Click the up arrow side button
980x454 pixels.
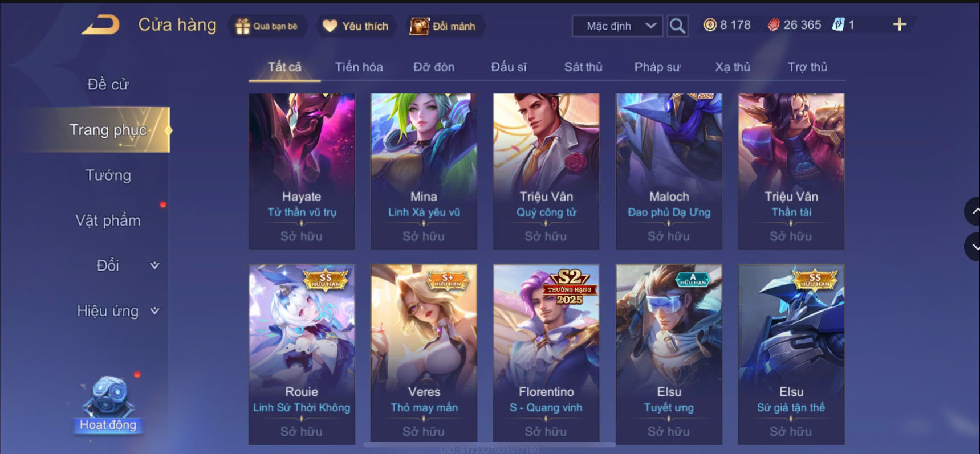[x=973, y=211]
